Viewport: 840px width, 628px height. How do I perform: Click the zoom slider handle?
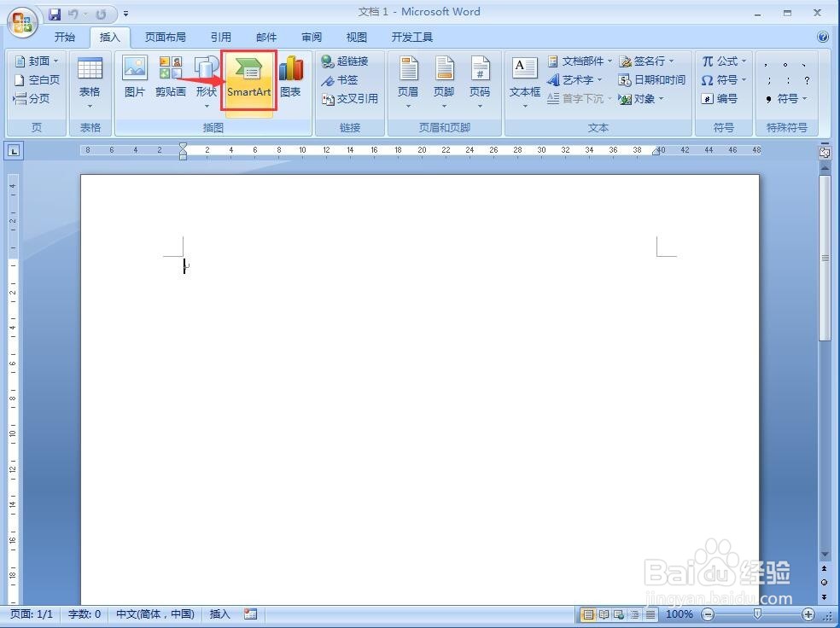(x=757, y=614)
